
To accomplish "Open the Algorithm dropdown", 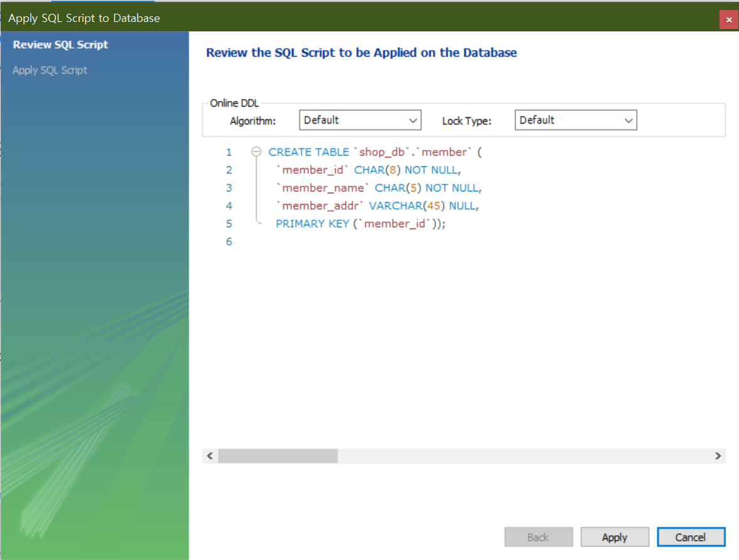I will pyautogui.click(x=360, y=120).
